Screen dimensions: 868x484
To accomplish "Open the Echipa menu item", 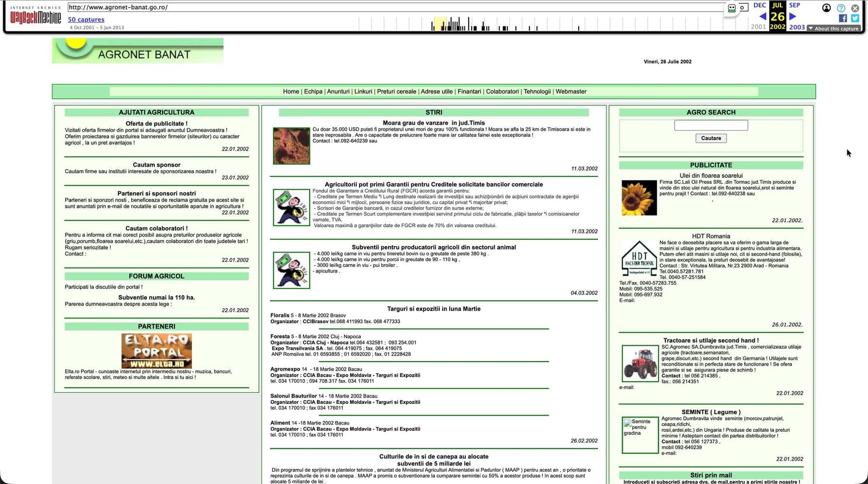I will (313, 92).
